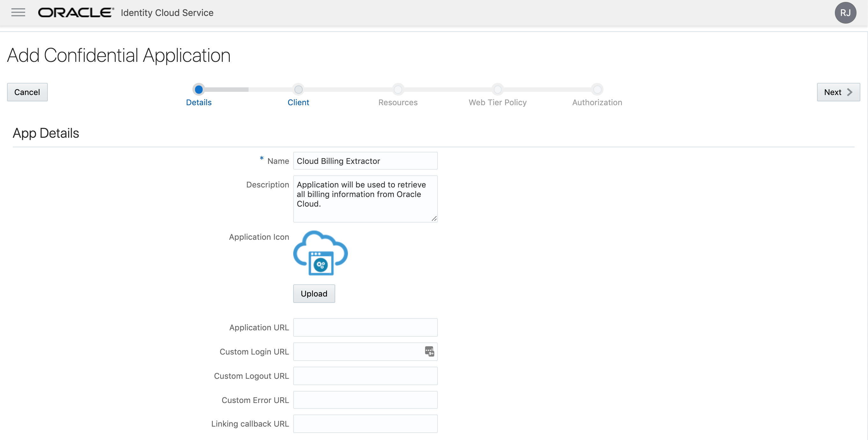
Task: Click the Web Tier Policy circle marker
Action: click(497, 89)
